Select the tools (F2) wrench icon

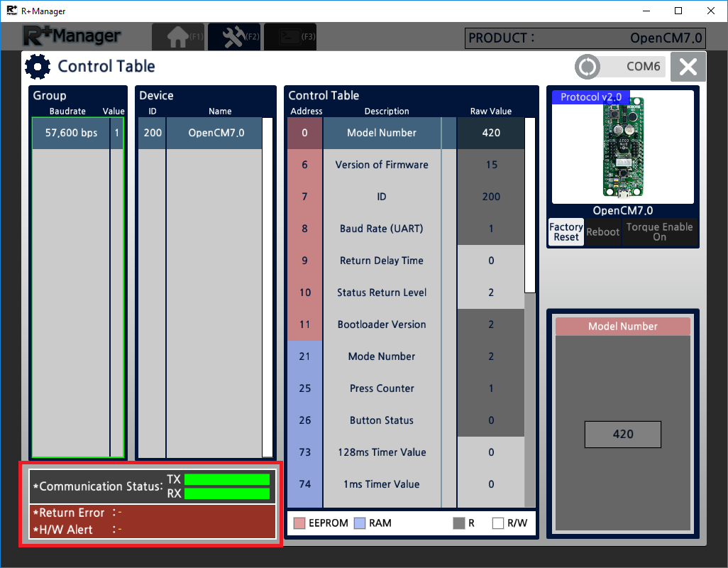(234, 37)
